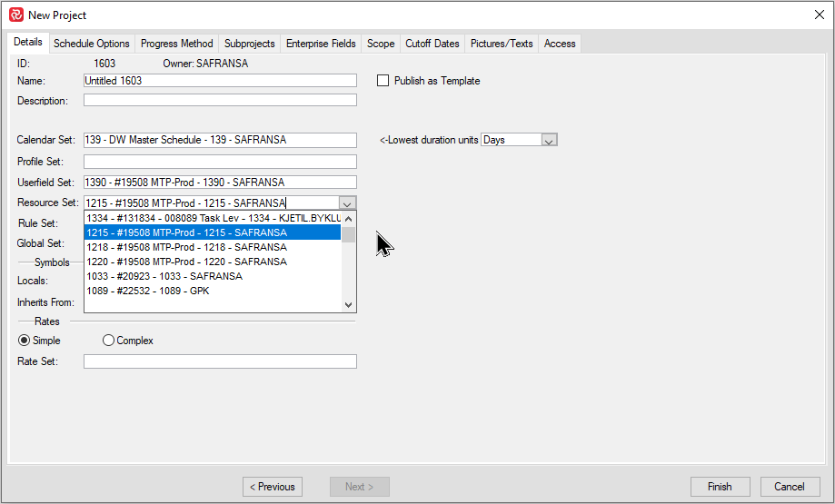
Task: Enable Publish as Template checkbox
Action: [x=383, y=81]
